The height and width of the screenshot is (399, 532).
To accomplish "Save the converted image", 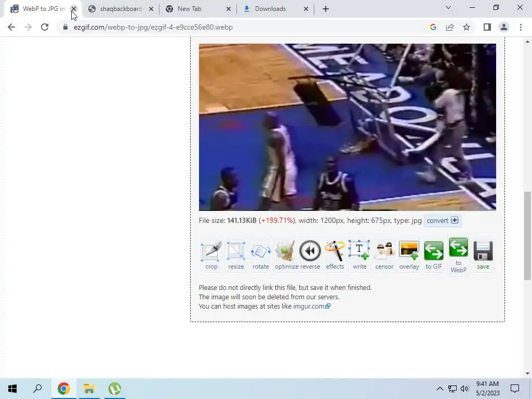I will coord(483,255).
